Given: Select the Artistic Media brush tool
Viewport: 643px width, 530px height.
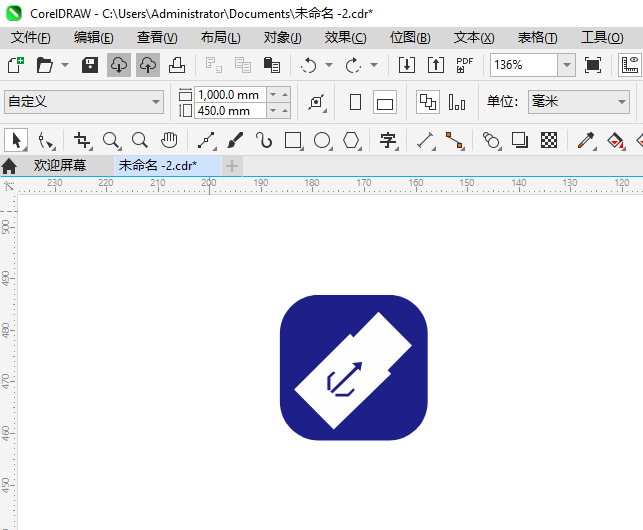Looking at the screenshot, I should (x=235, y=140).
